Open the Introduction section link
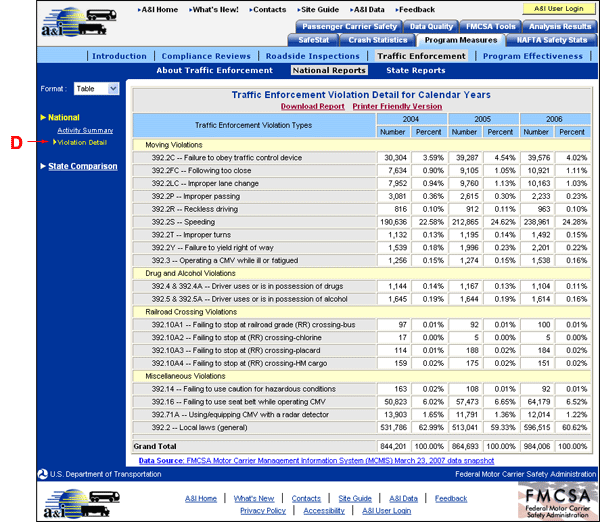Screen dimensions: 600x522 119,56
